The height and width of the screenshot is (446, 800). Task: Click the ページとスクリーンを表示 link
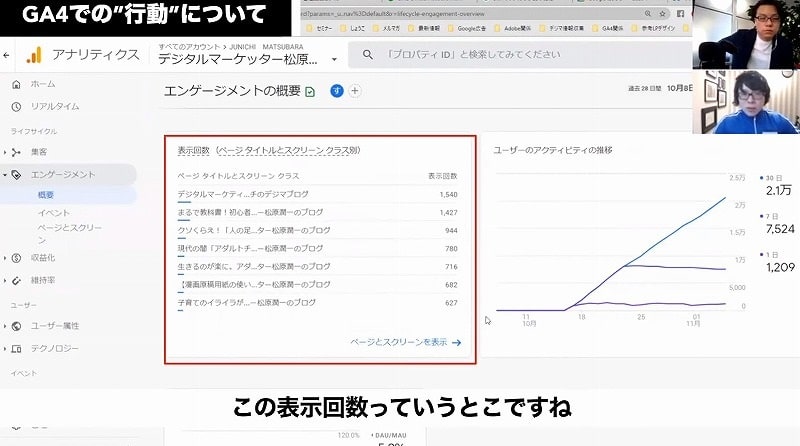pos(406,342)
